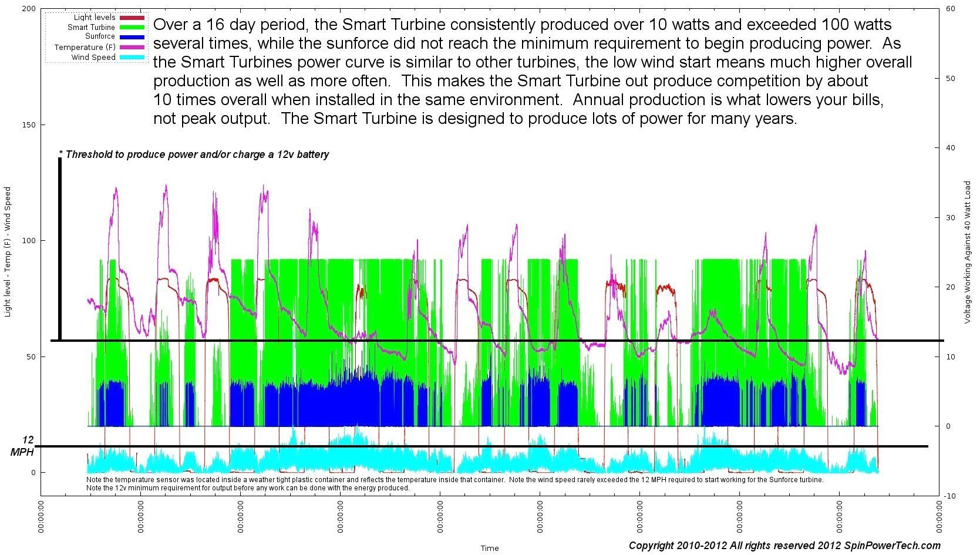Click the line starting 'several times, while the sunforce'
Image resolution: width=980 pixels, height=555 pixels.
pos(527,43)
